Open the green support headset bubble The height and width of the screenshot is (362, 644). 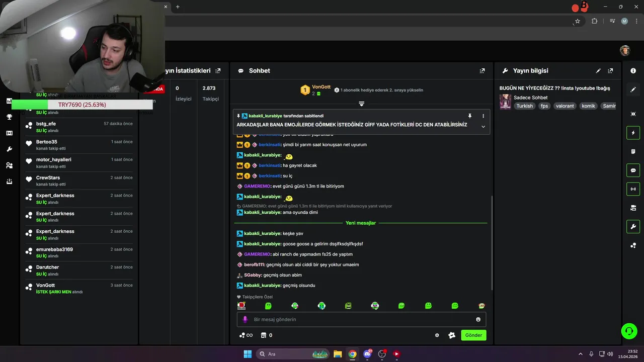(x=629, y=331)
